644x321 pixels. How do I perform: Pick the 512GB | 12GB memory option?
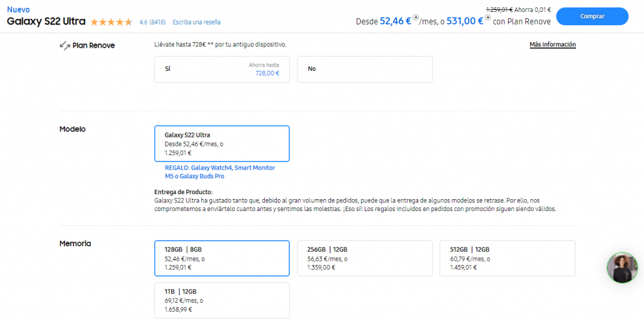pos(508,258)
